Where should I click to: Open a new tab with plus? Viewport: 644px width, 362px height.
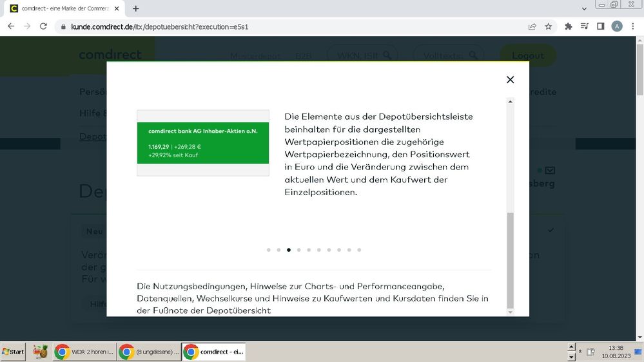pyautogui.click(x=136, y=8)
